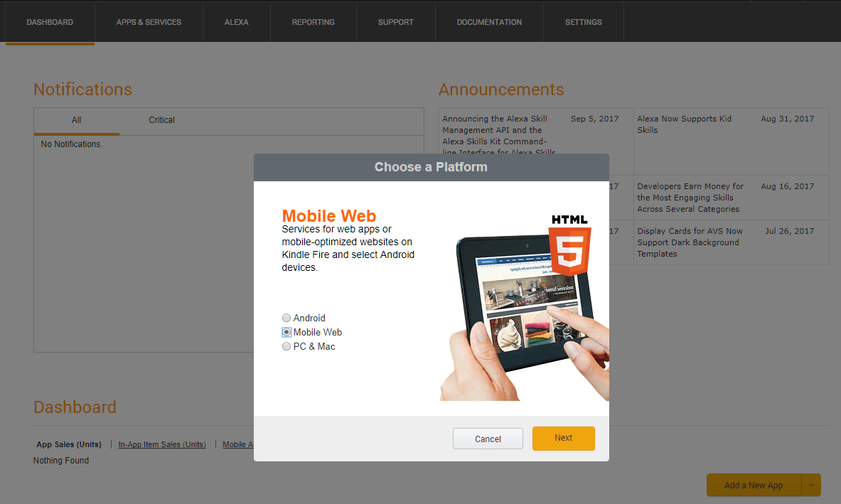Screen dimensions: 841x504
Task: Click the 'Aug 16, 2017' date
Action: coord(788,186)
